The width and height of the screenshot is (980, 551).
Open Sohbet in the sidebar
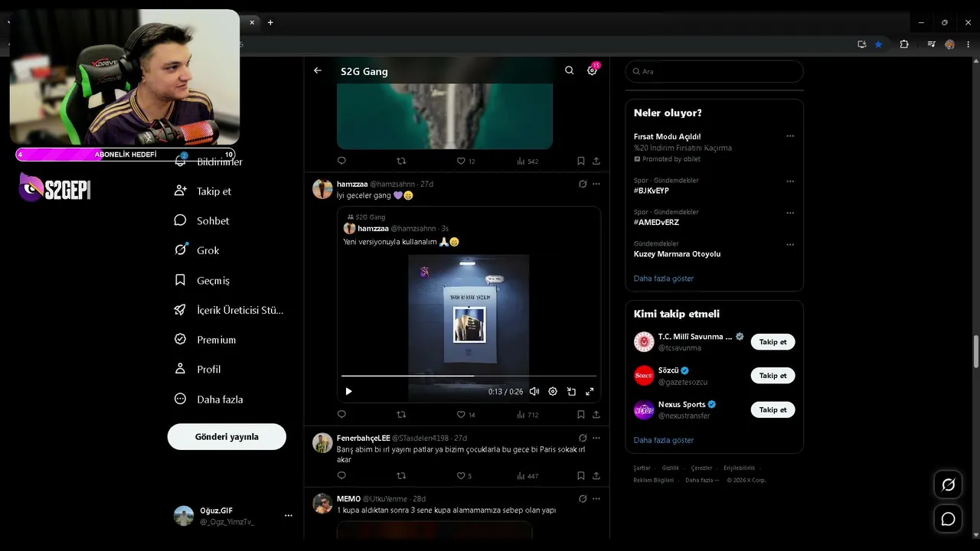click(x=202, y=220)
